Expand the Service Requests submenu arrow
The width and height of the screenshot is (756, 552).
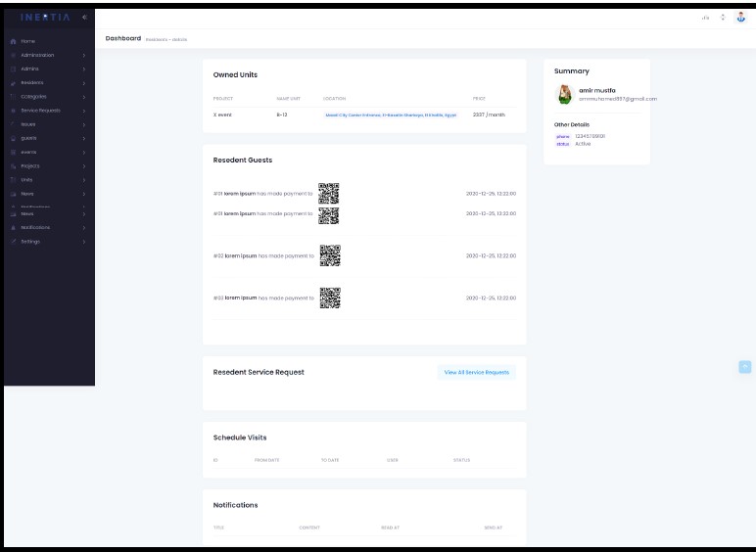click(84, 111)
